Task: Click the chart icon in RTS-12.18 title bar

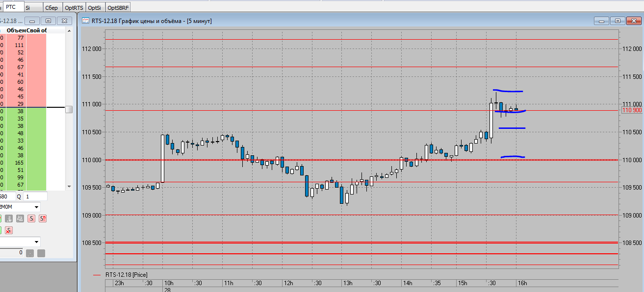Action: click(x=85, y=21)
